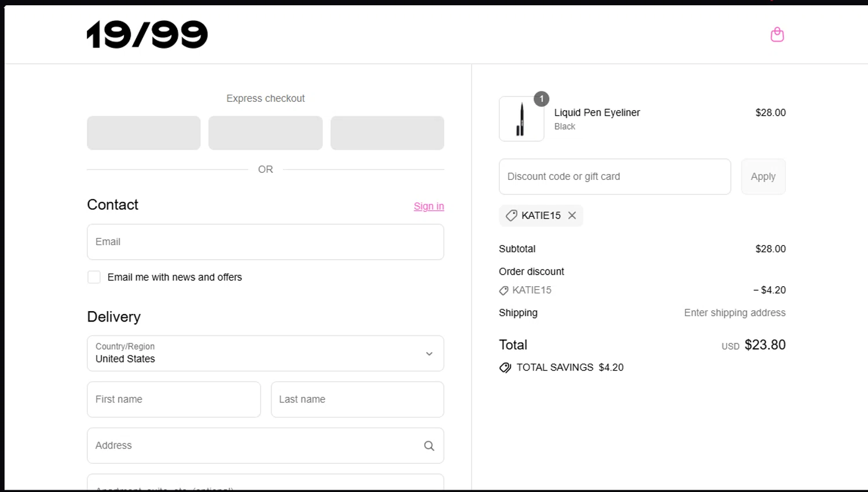The image size is (868, 492).
Task: Click the TOTAL SAVINGS $4.20 text
Action: [x=570, y=368]
